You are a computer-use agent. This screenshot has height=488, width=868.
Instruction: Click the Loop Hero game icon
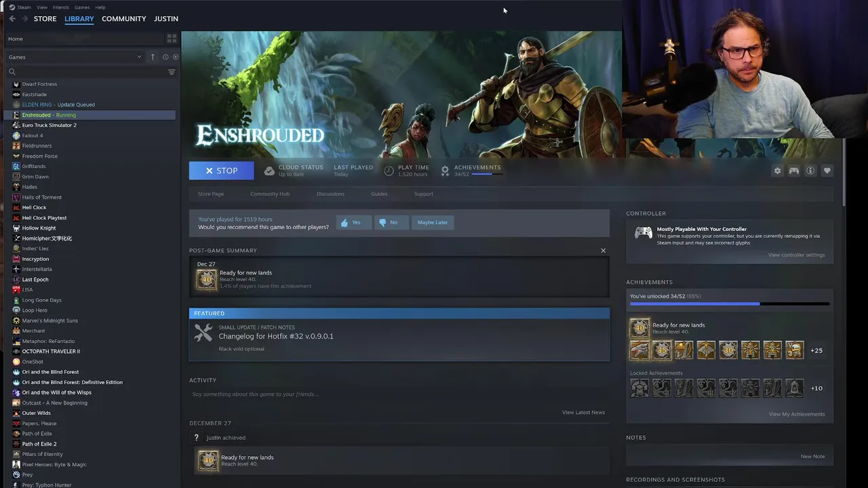[x=16, y=310]
